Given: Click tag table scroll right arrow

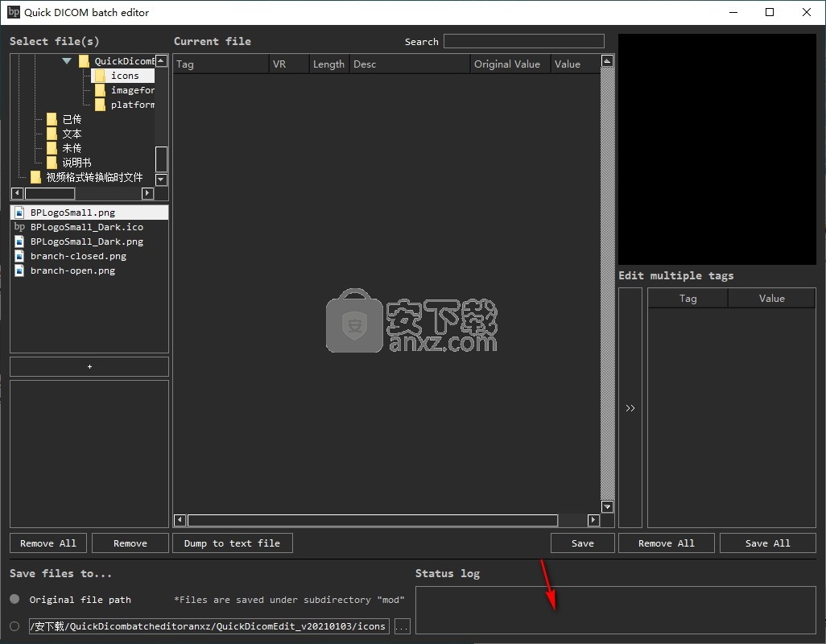Looking at the screenshot, I should tap(593, 520).
